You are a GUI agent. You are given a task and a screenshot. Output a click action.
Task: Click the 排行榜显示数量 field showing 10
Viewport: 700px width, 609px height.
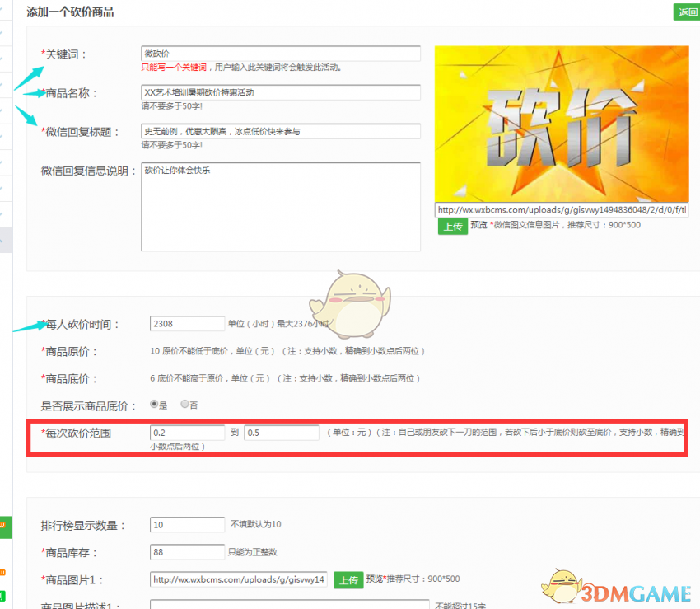[186, 524]
